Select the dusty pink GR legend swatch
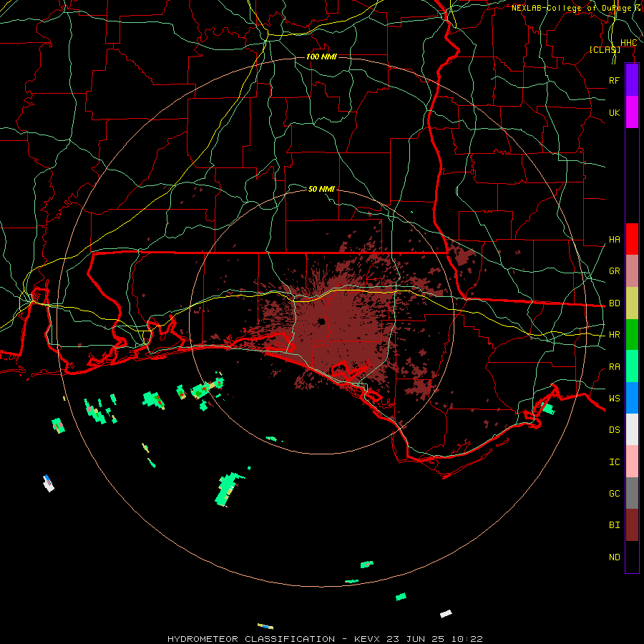This screenshot has width=644, height=644. pyautogui.click(x=632, y=271)
